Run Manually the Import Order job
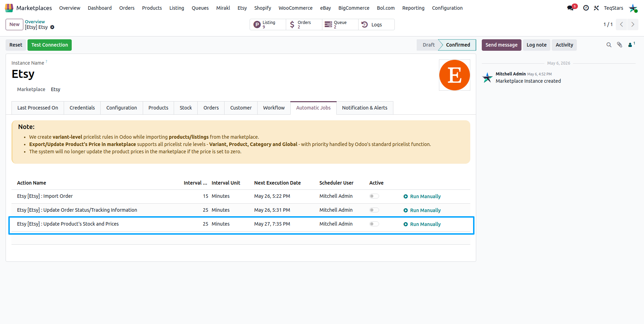 [422, 196]
